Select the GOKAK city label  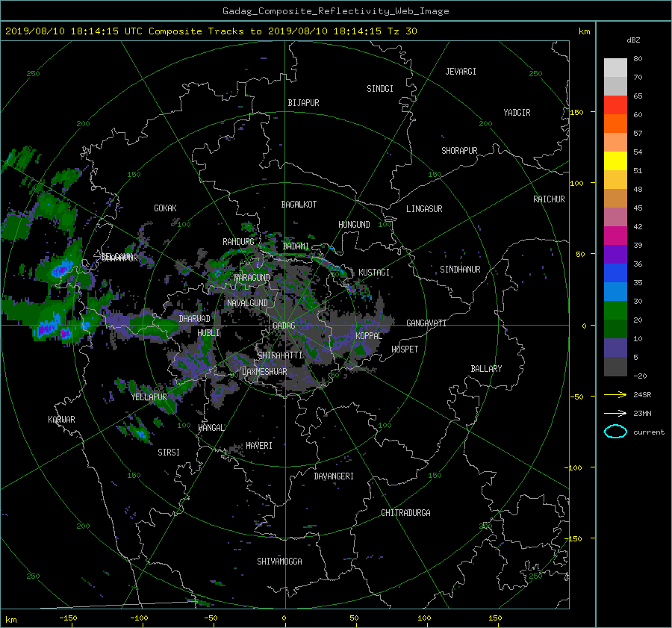(165, 208)
